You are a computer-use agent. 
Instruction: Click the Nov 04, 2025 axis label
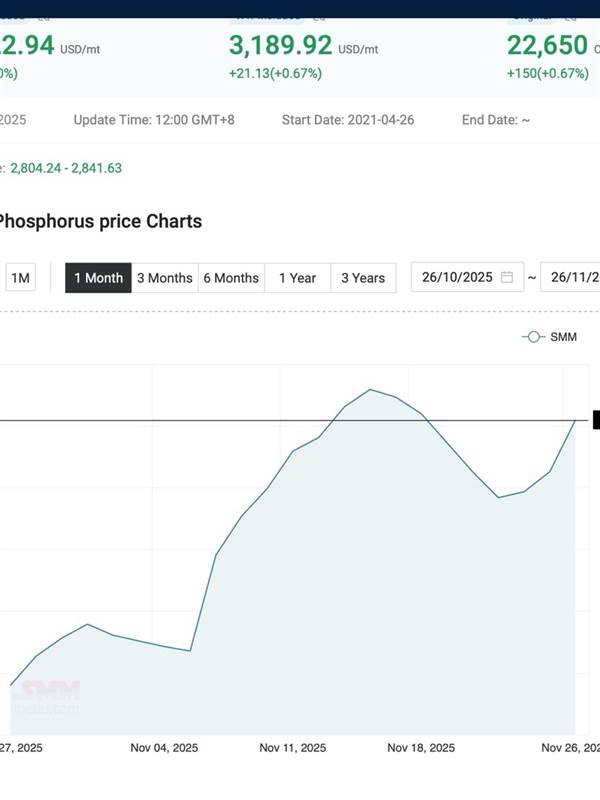tap(164, 747)
